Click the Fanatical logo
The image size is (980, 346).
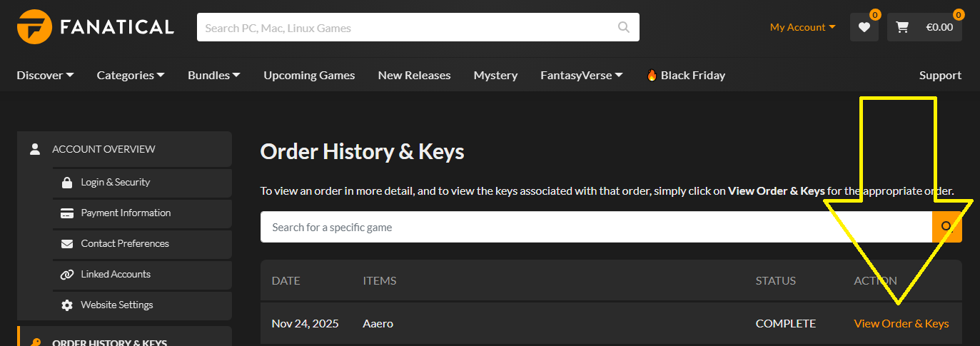[x=96, y=27]
